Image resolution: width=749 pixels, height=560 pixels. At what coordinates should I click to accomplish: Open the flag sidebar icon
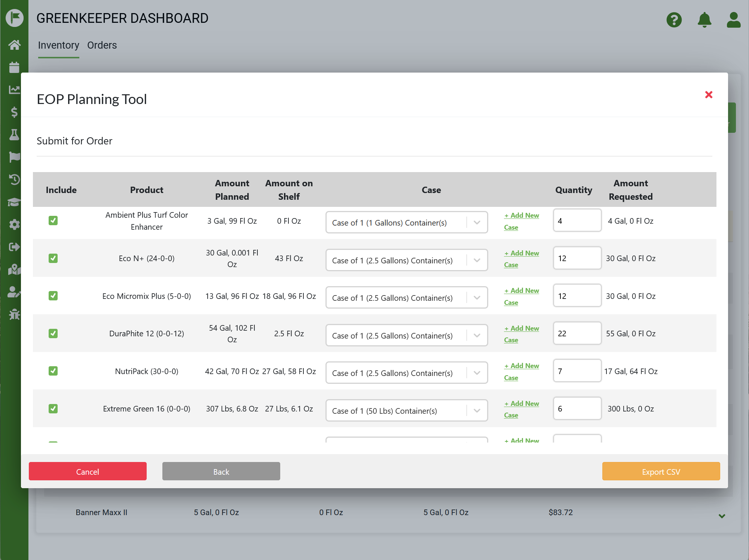coord(14,157)
